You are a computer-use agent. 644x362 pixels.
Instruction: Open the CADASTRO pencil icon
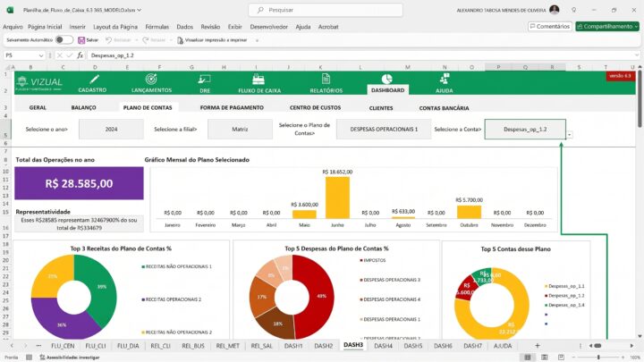coord(94,80)
